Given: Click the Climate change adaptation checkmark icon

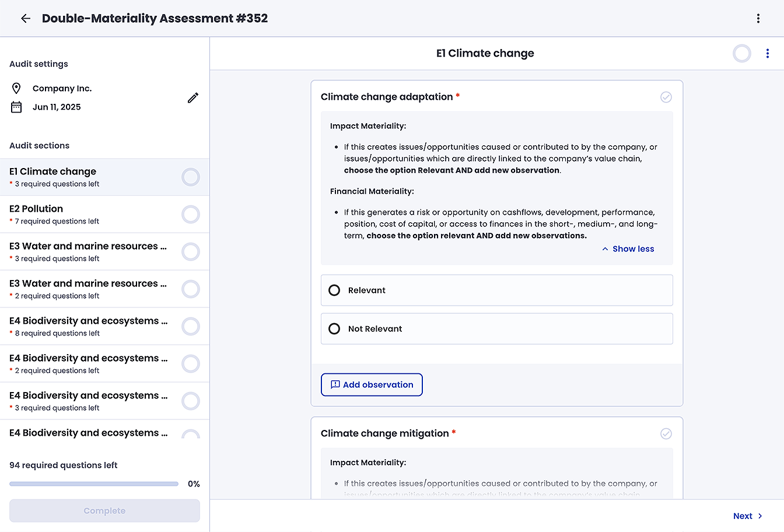Looking at the screenshot, I should point(666,97).
